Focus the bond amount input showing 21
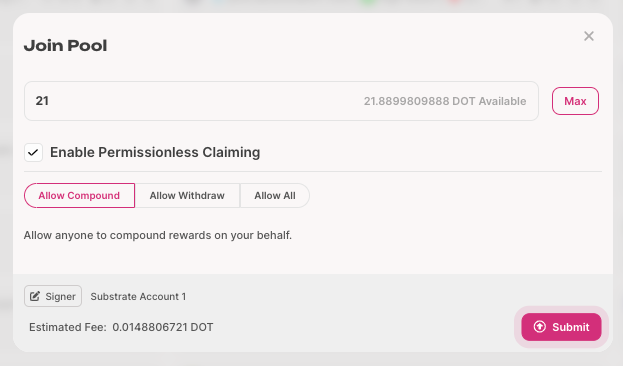 click(x=281, y=101)
